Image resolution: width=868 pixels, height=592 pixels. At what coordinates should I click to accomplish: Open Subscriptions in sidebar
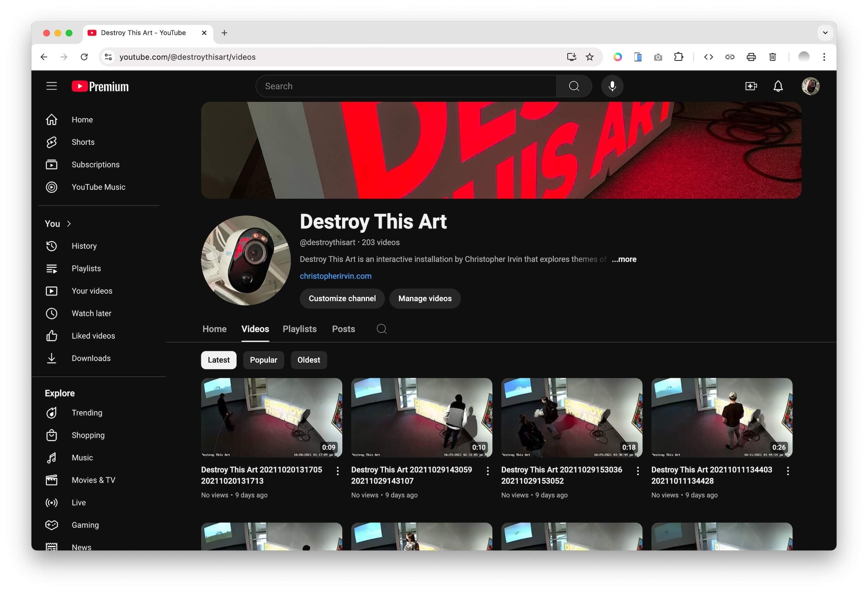99,164
